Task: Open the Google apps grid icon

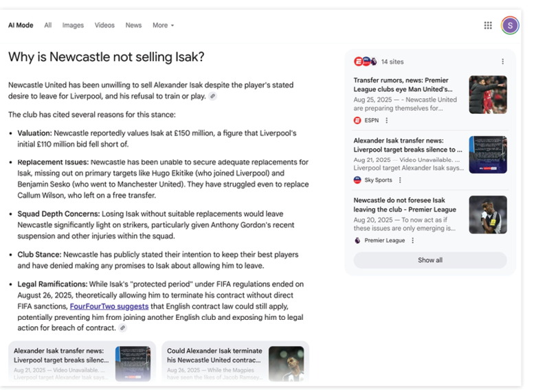Action: coord(488,25)
